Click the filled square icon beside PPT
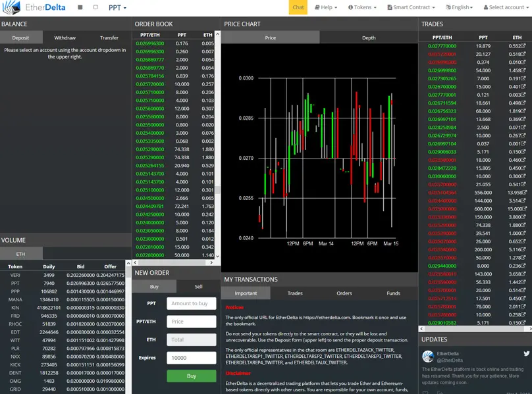This screenshot has height=394, width=532. 80,7
